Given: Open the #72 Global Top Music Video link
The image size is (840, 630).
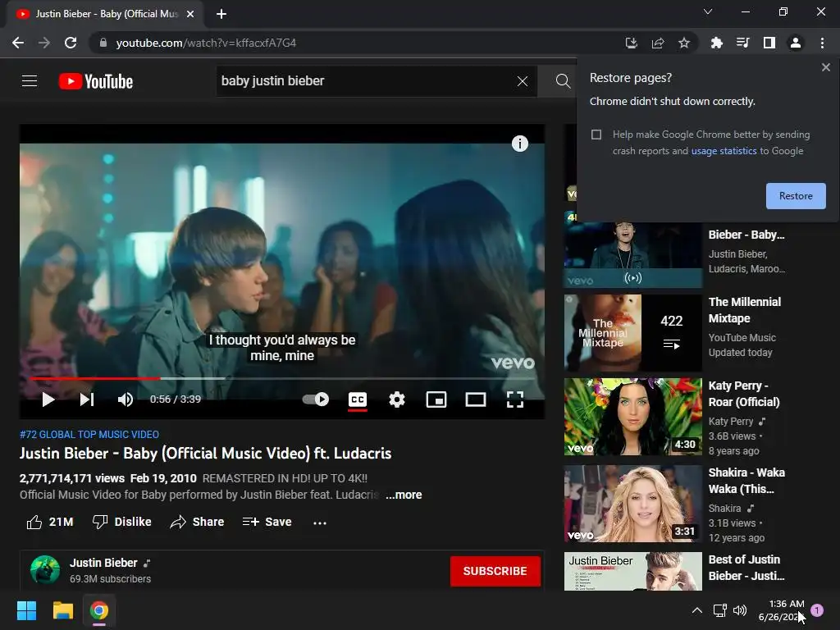Looking at the screenshot, I should point(89,435).
